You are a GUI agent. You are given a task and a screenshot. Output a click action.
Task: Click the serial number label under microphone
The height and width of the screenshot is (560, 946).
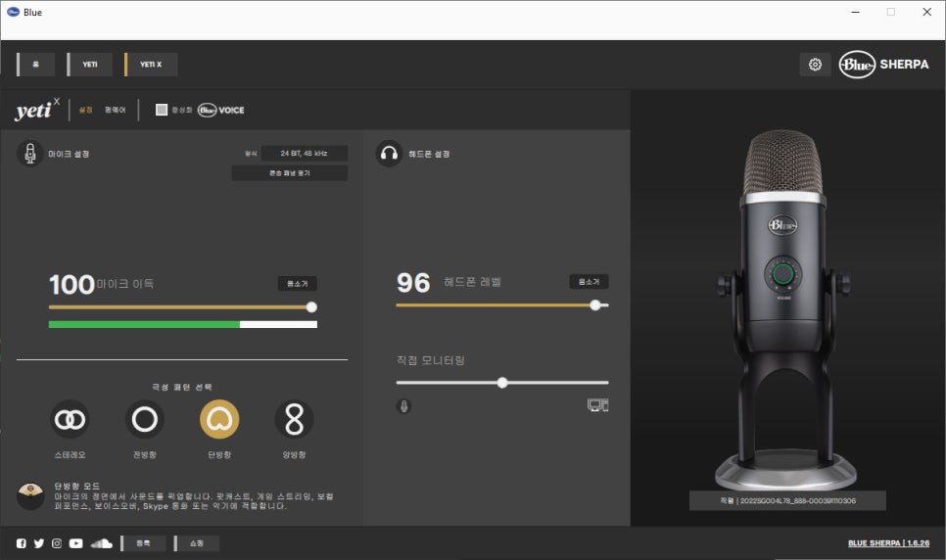787,501
